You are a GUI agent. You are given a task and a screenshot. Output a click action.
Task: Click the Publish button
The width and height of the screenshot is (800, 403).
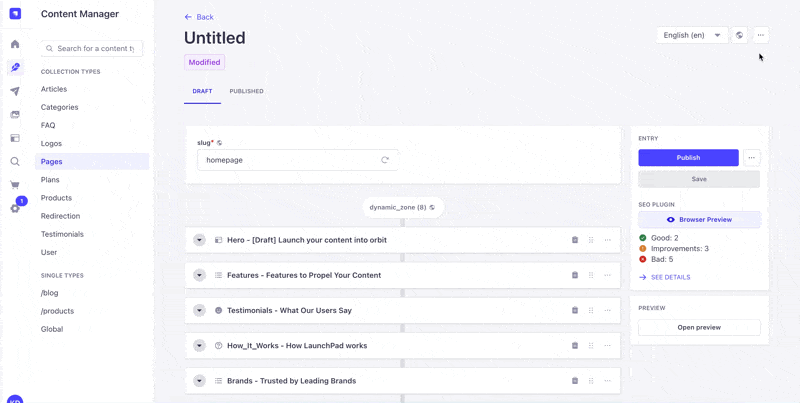pos(688,158)
